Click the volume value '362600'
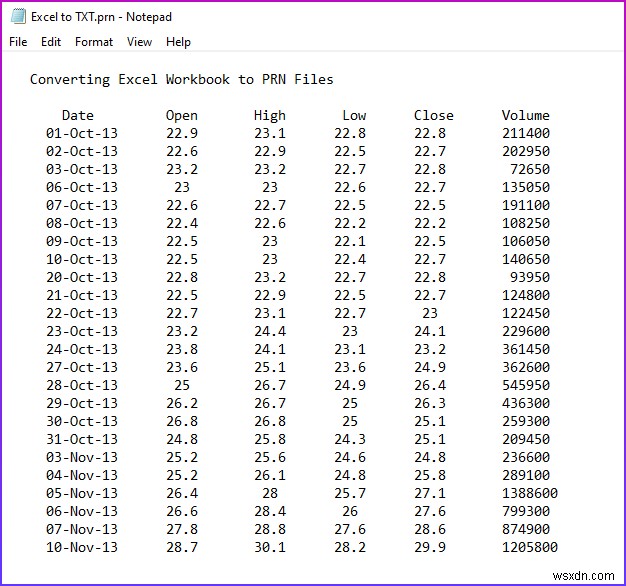Viewport: 626px width, 586px height. (x=526, y=367)
